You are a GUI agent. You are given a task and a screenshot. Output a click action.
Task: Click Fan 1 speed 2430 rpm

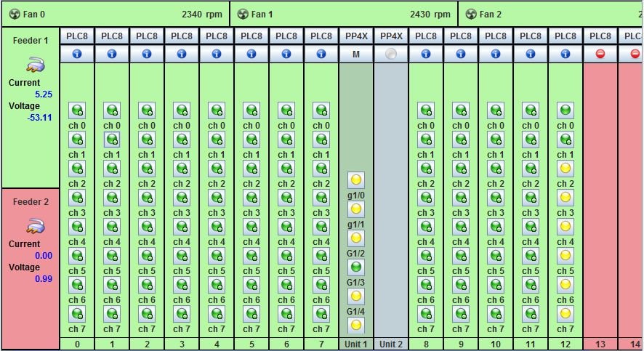430,15
